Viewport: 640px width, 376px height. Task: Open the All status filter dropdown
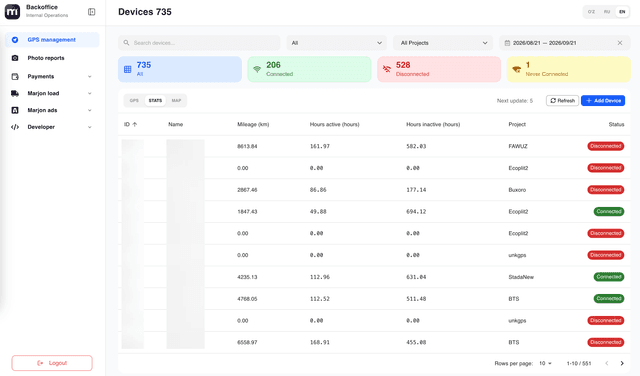(x=337, y=43)
